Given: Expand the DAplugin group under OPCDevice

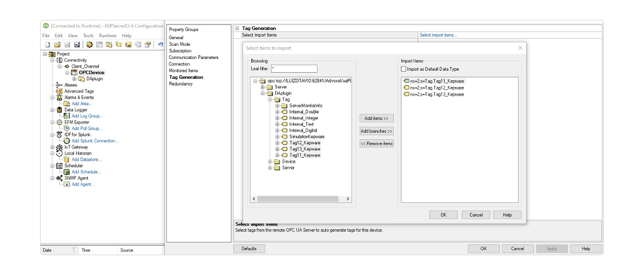Looking at the screenshot, I should click(74, 79).
